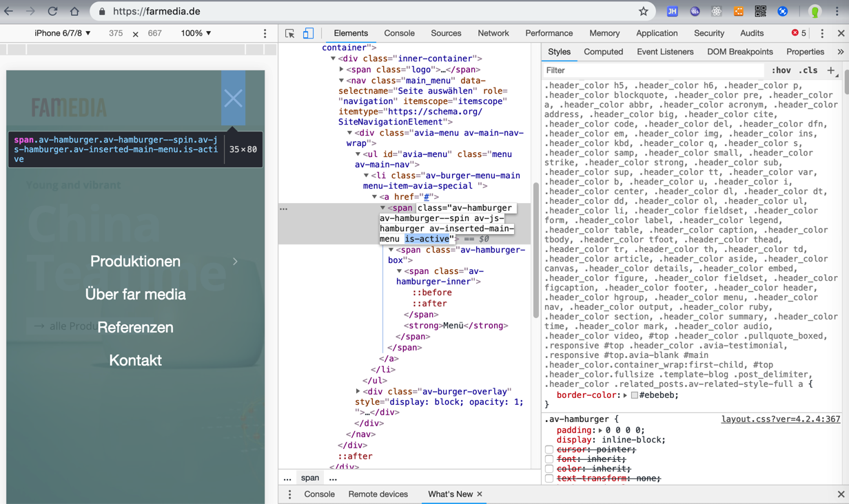Close the What's New drawer tab
849x504 pixels.
click(480, 494)
